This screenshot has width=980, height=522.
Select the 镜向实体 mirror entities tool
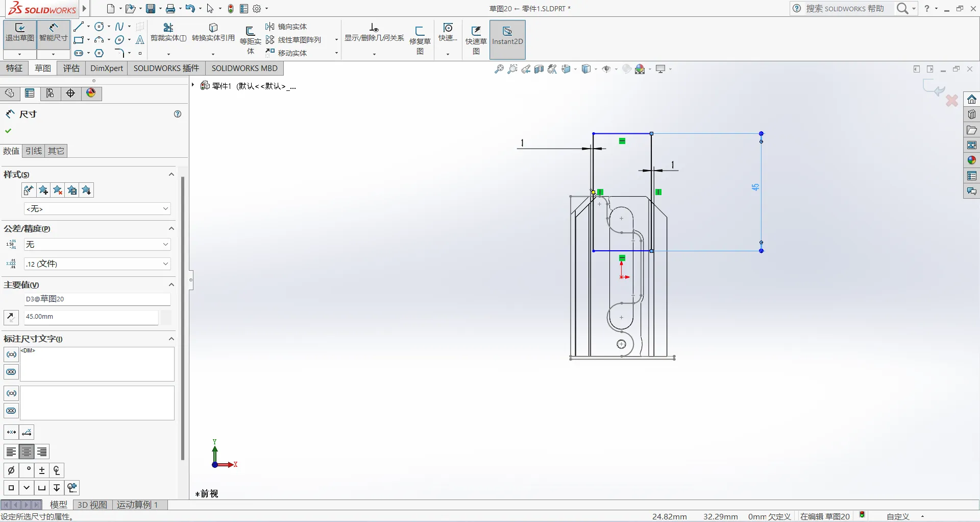pyautogui.click(x=286, y=27)
